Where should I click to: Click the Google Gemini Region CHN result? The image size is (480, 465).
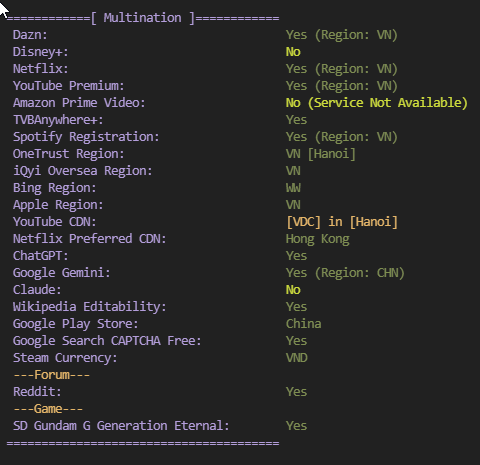(x=345, y=273)
